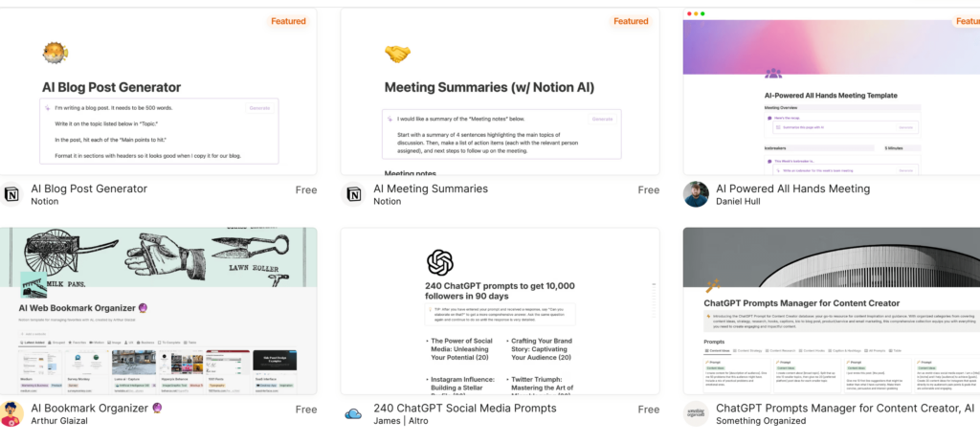Click the people icon in All Hands Meeting preview
The height and width of the screenshot is (444, 980).
click(x=773, y=73)
